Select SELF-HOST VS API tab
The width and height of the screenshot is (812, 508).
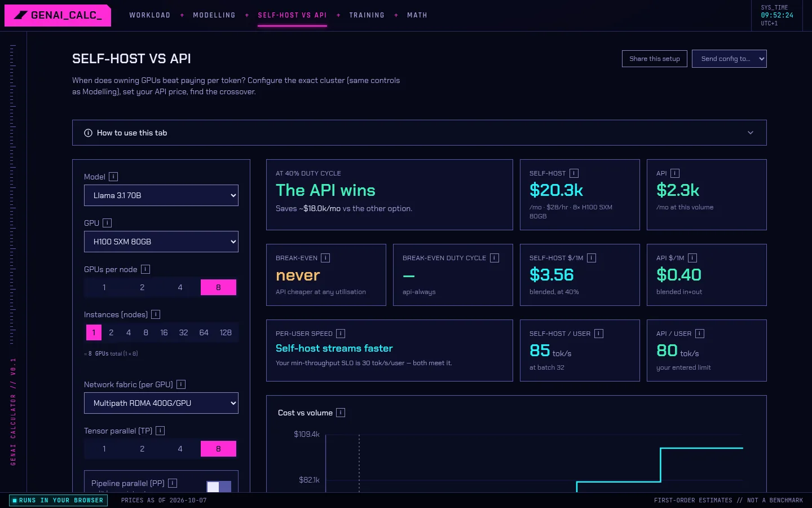[292, 15]
